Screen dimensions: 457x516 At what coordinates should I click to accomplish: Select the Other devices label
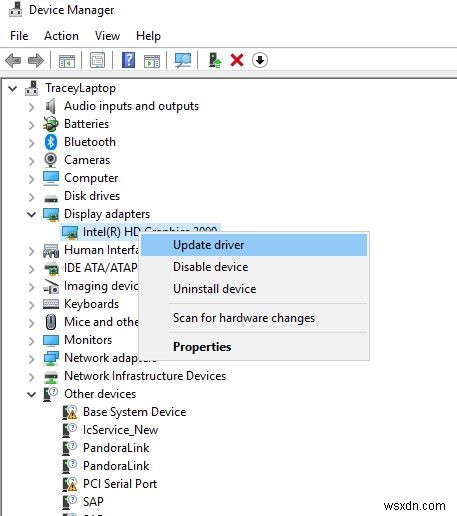pyautogui.click(x=100, y=394)
